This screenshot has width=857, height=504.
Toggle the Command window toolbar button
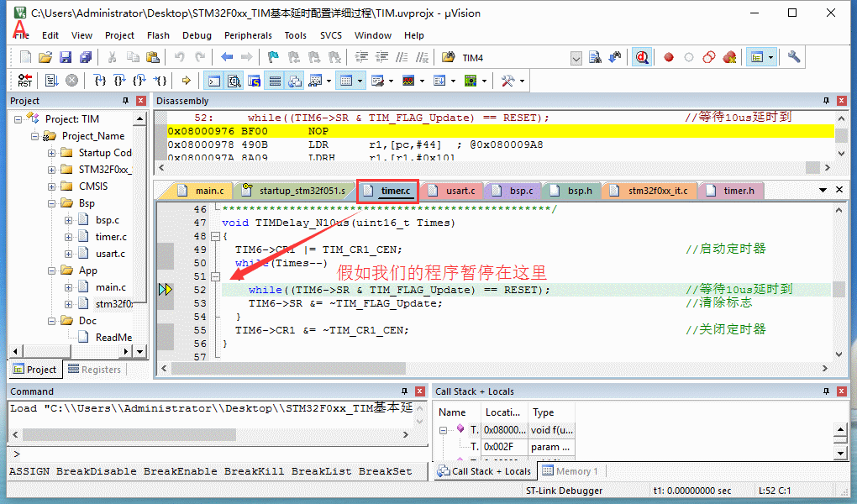coord(214,81)
